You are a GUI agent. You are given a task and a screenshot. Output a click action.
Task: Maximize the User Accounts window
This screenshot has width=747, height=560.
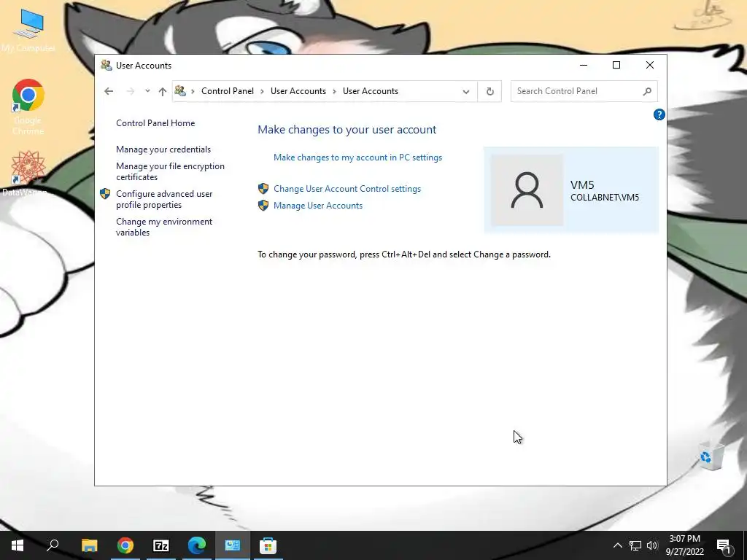(616, 65)
